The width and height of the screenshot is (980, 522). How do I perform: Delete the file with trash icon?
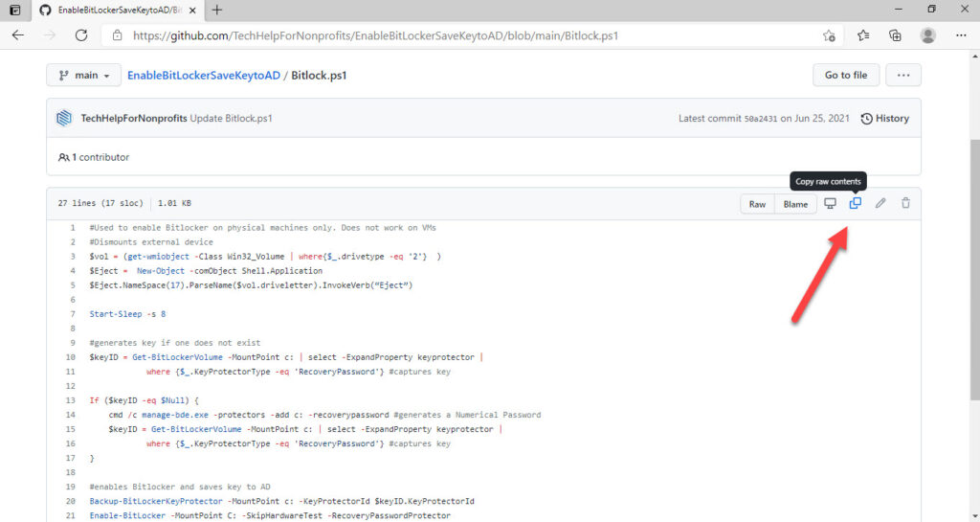point(905,203)
